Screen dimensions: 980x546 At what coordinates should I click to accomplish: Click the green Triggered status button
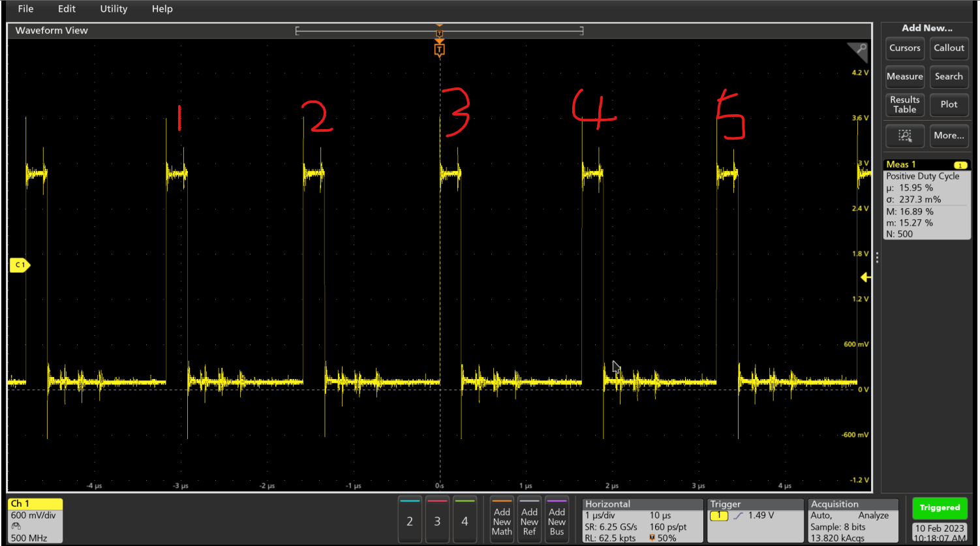click(940, 508)
